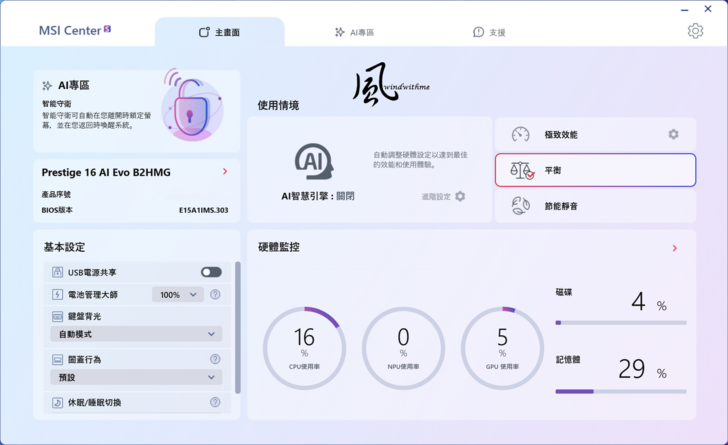
Task: Close the MSI Center window
Action: pos(708,9)
